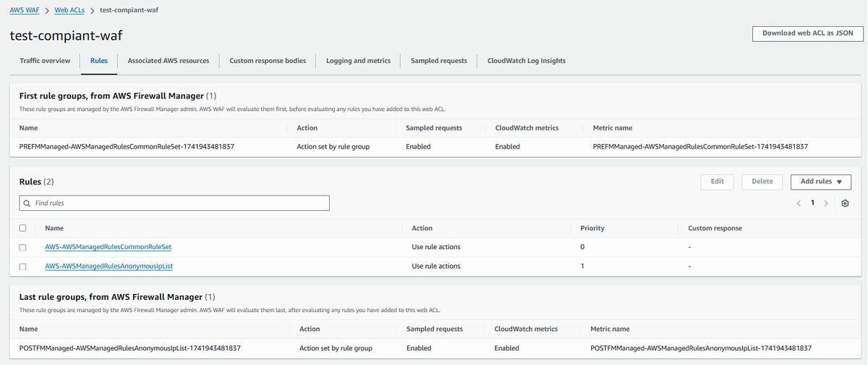Click the PREFMManaged metric name value
Viewport: 868px width, 365px height.
(700, 146)
